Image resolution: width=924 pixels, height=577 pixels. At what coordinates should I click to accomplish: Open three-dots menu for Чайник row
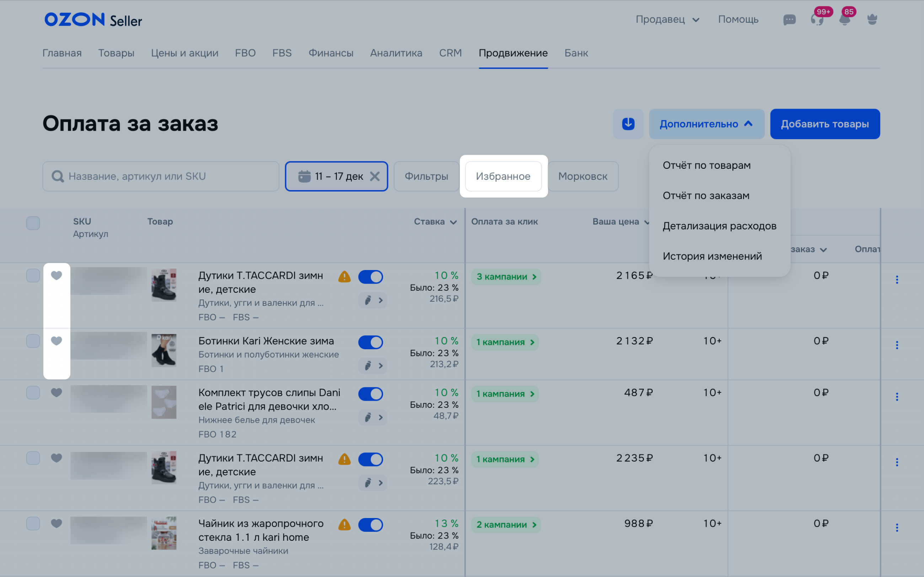[897, 527]
